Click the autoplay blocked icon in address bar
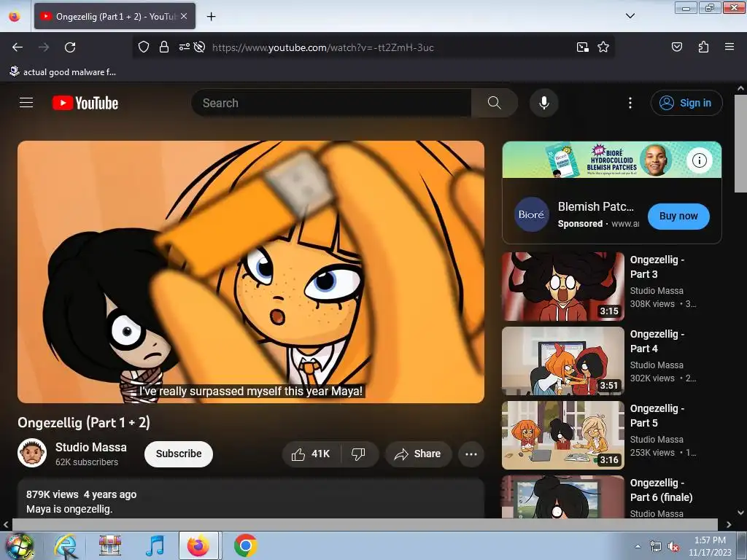Image resolution: width=747 pixels, height=560 pixels. coord(200,47)
